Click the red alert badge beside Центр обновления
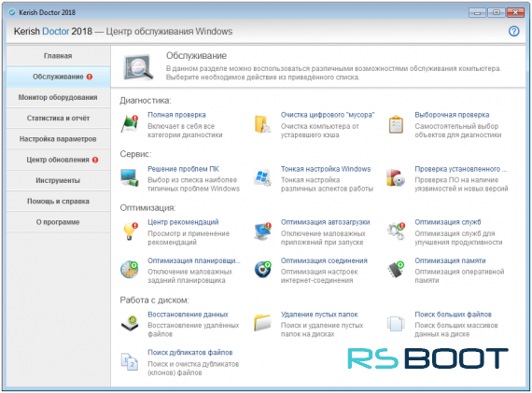Screen dimensions: 532x393 coord(95,160)
